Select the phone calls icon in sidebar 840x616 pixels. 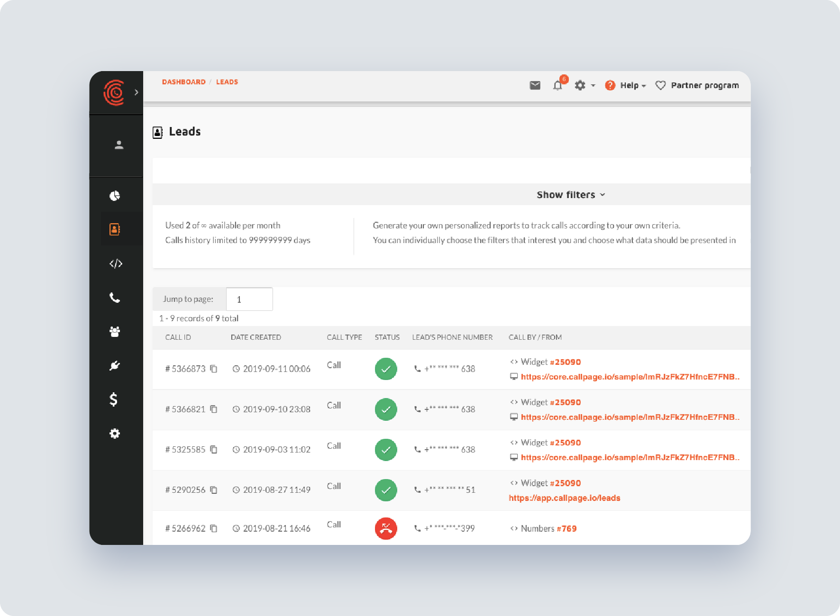pos(115,298)
